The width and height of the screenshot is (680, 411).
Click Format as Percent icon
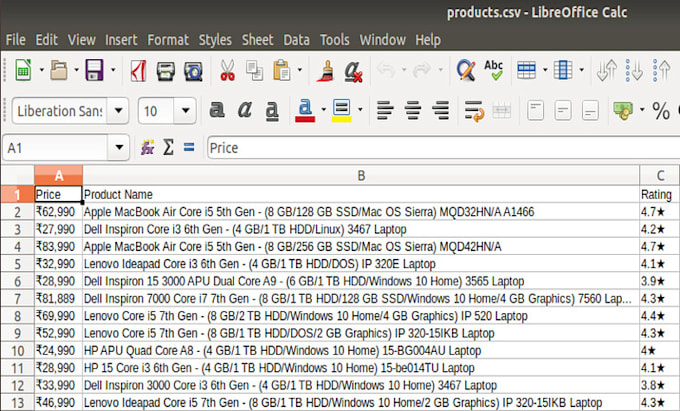[661, 111]
